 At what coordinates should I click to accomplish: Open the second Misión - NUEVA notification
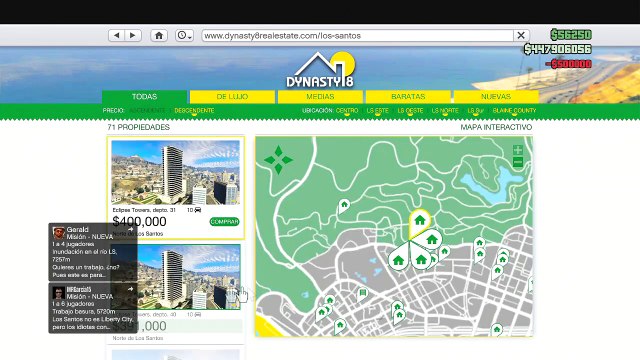[93, 308]
